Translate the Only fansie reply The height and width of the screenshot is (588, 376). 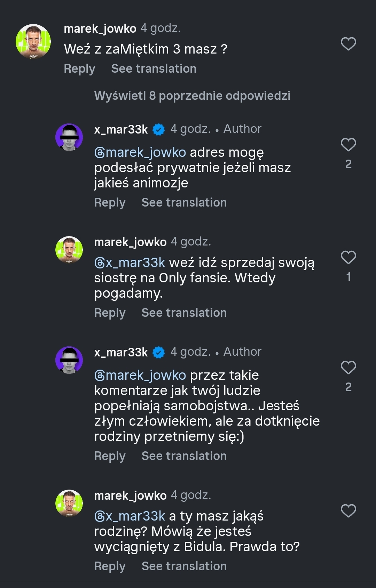pos(184,313)
